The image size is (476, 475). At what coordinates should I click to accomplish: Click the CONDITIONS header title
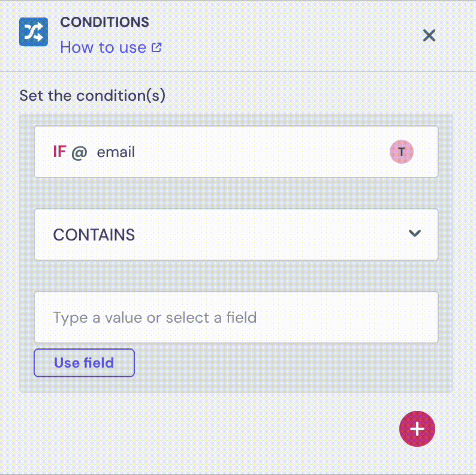pyautogui.click(x=104, y=22)
